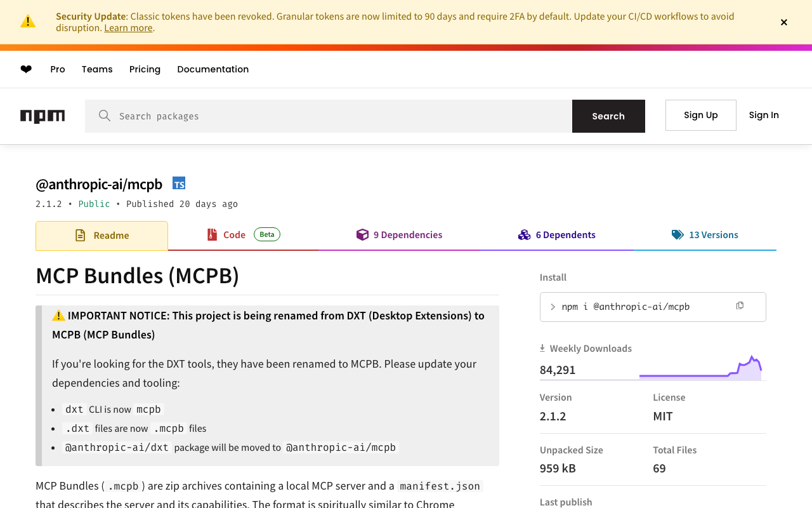View the 13 Versions tab

pyautogui.click(x=705, y=235)
